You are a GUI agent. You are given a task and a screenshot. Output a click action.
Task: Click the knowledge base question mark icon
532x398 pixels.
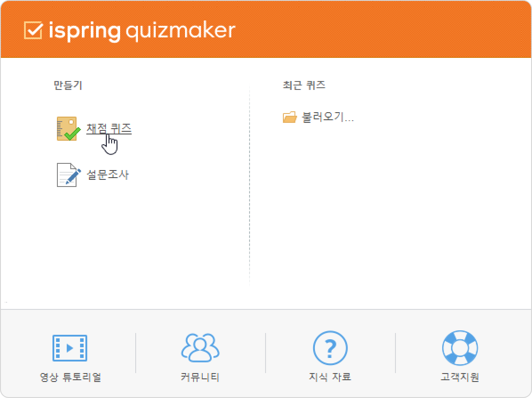330,348
